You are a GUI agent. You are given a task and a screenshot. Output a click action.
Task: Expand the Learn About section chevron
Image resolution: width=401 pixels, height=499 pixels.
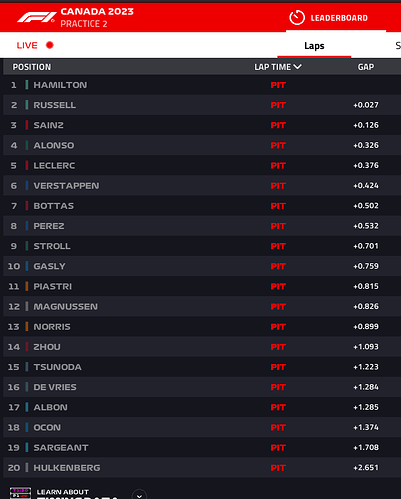pos(139,495)
